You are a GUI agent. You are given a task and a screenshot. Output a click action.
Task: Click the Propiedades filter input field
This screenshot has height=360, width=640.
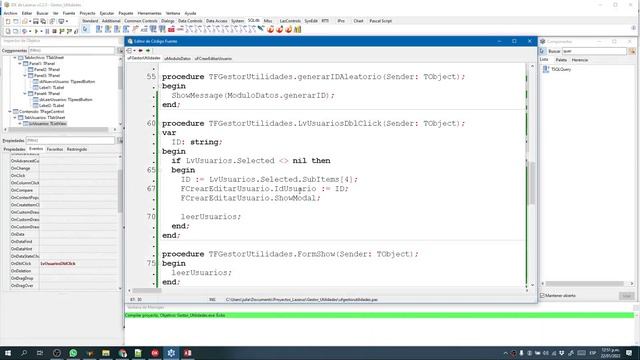[x=70, y=140]
